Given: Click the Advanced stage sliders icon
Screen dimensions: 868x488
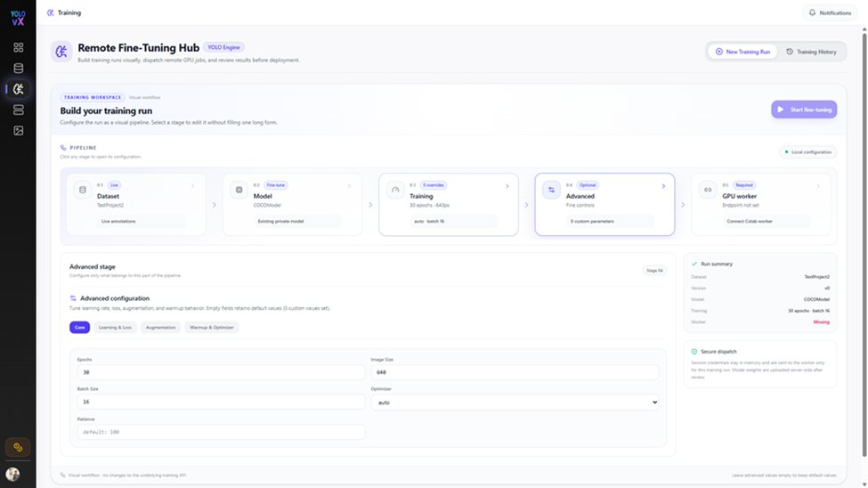Looking at the screenshot, I should (x=551, y=190).
